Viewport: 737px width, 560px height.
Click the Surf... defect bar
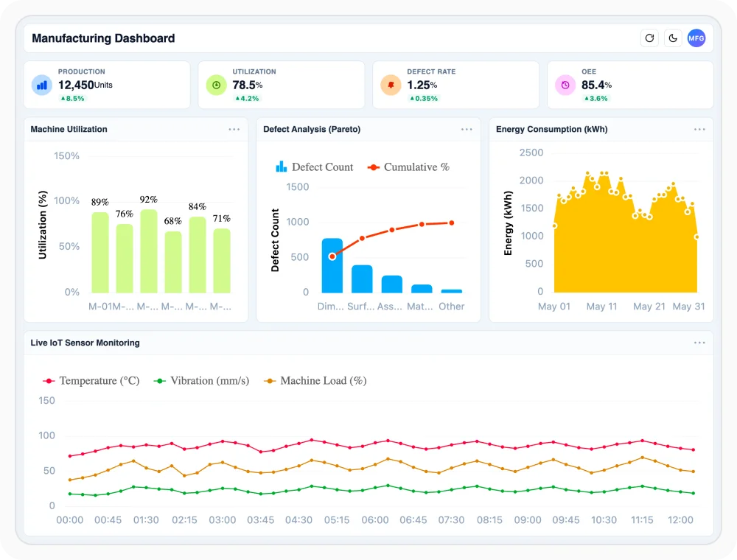(x=362, y=279)
